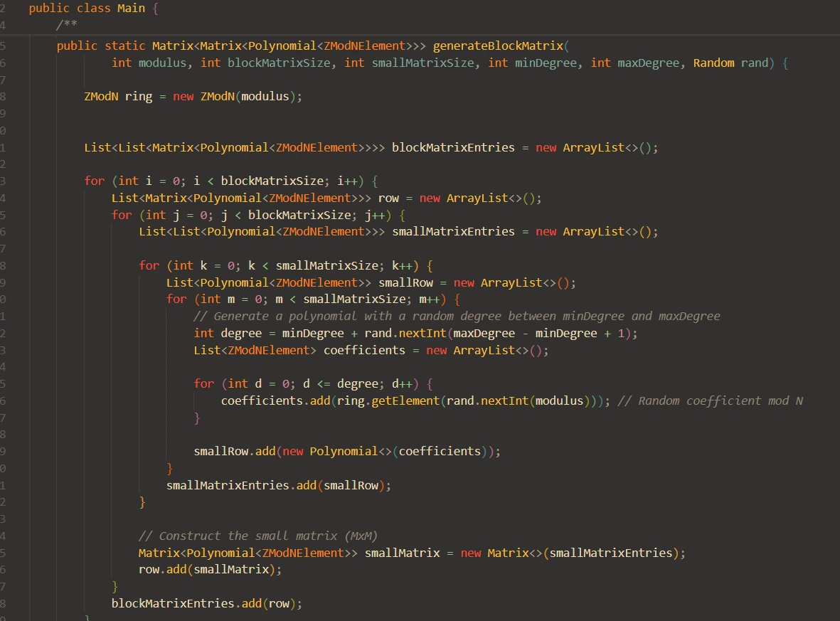Click 'nextInt' in the int degree assignment
Image resolution: width=840 pixels, height=621 pixels.
(420, 333)
